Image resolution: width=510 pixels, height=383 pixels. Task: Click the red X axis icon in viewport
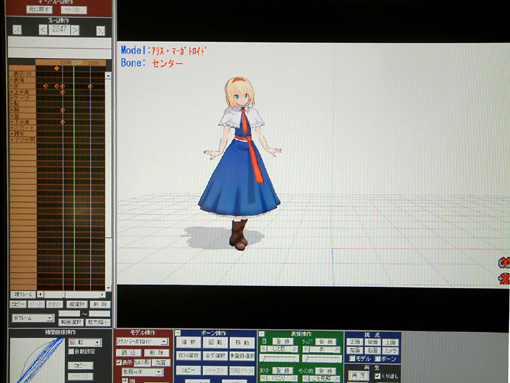(x=505, y=278)
